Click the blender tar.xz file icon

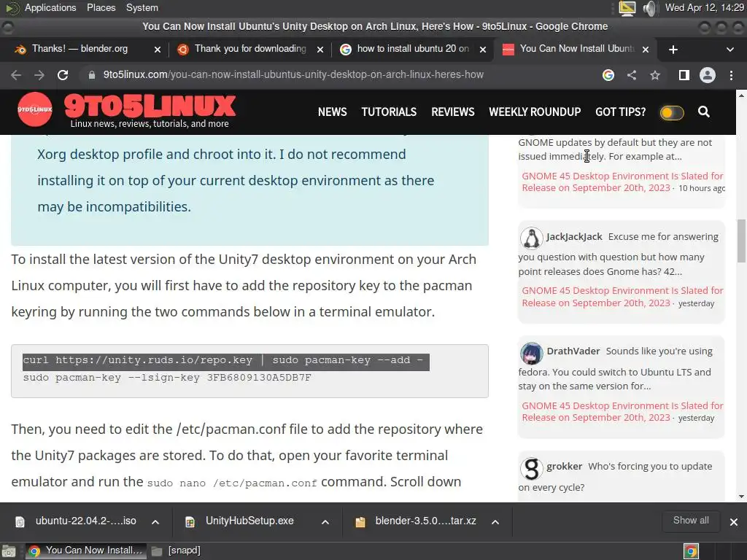point(360,522)
